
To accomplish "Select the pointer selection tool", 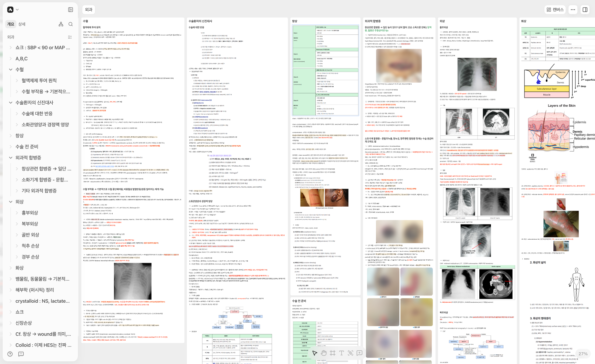I will tap(315, 353).
